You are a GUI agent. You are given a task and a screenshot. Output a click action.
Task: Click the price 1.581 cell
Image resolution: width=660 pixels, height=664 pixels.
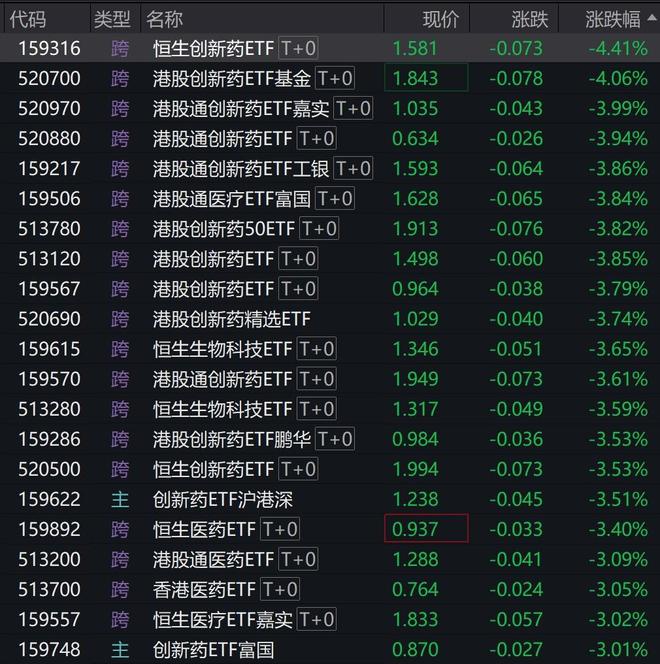coord(414,48)
